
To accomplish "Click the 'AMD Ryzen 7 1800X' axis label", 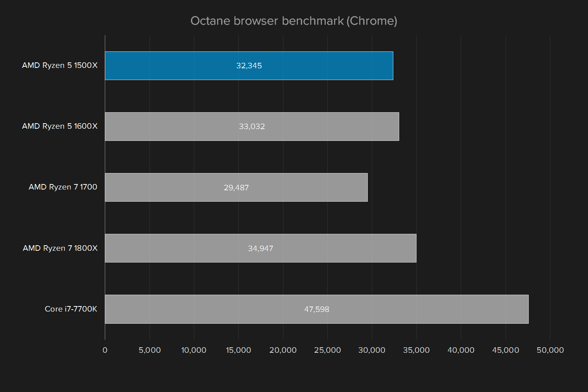I will click(60, 248).
